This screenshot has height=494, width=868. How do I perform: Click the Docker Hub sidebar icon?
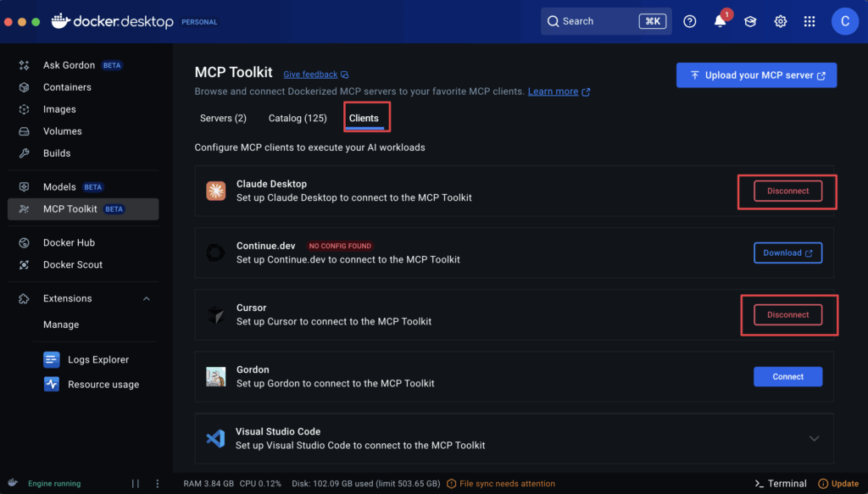24,243
